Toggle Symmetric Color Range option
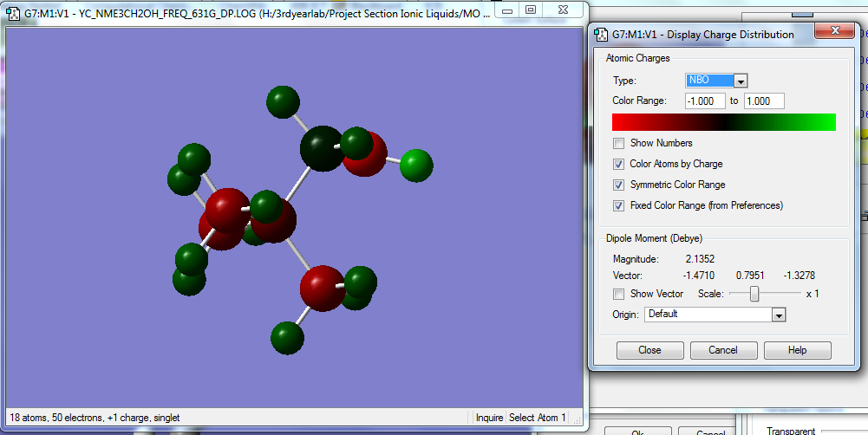The image size is (868, 435). point(618,185)
